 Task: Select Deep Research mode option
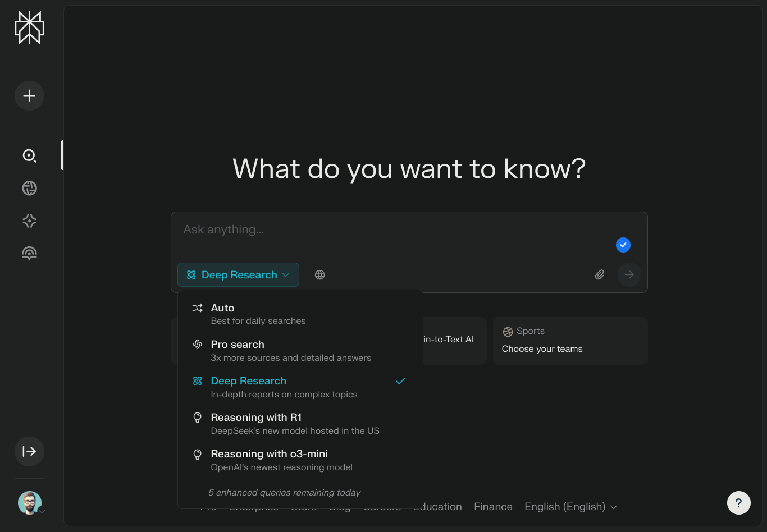tap(300, 387)
